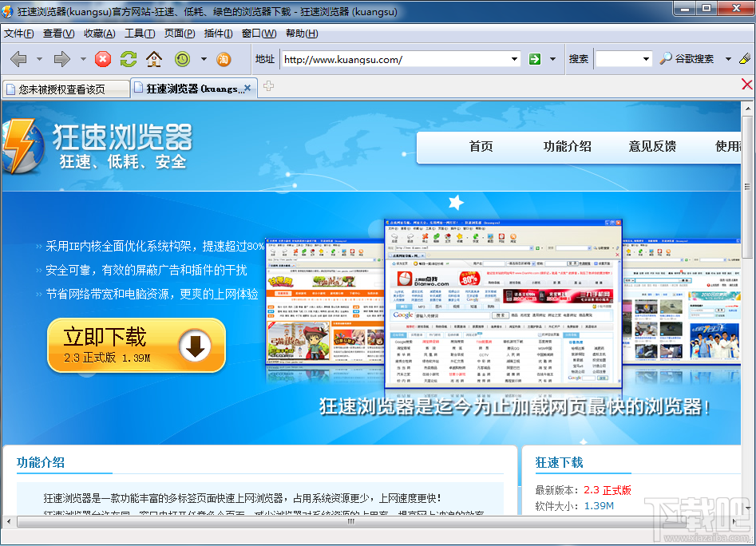Open the 窗口(W) menu
756x546 pixels.
click(259, 34)
